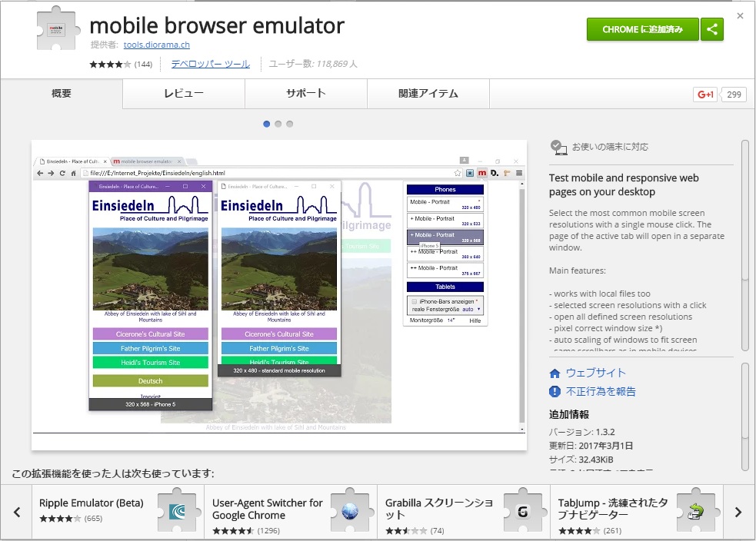This screenshot has width=756, height=541.
Task: Click the Test mobile and responsive web pages heading
Action: (x=624, y=185)
